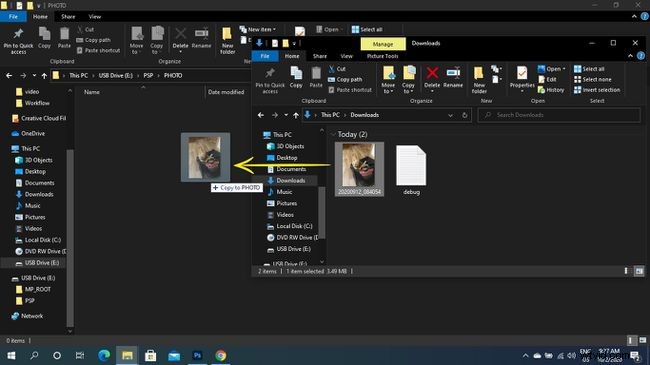Collapse the Today (2) group
The image size is (650, 365).
(x=332, y=135)
